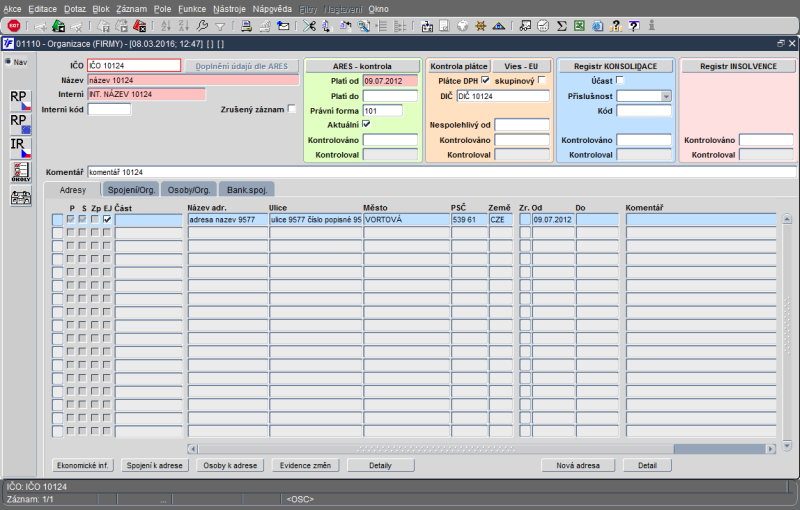Click the Registr INSOLVENCE button
Image resolution: width=800 pixels, height=510 pixels.
pos(738,66)
